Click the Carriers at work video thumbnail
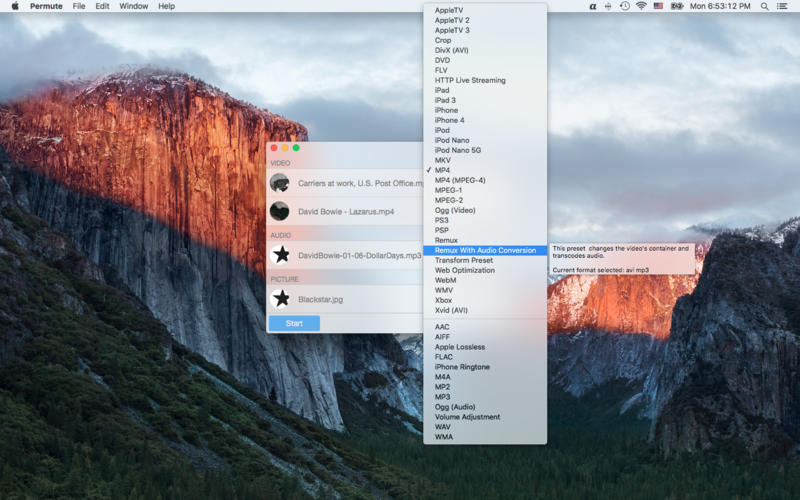This screenshot has width=800, height=500. click(280, 183)
